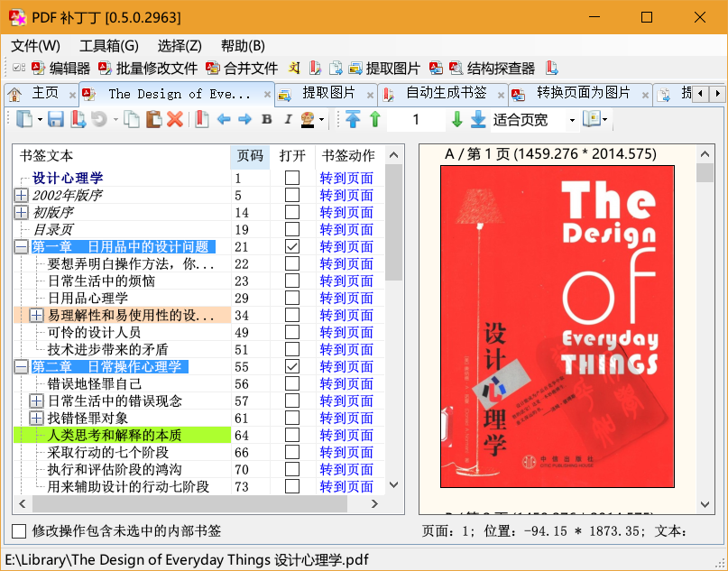This screenshot has width=728, height=571.
Task: Open the 工具箱(G) menu
Action: click(x=109, y=46)
